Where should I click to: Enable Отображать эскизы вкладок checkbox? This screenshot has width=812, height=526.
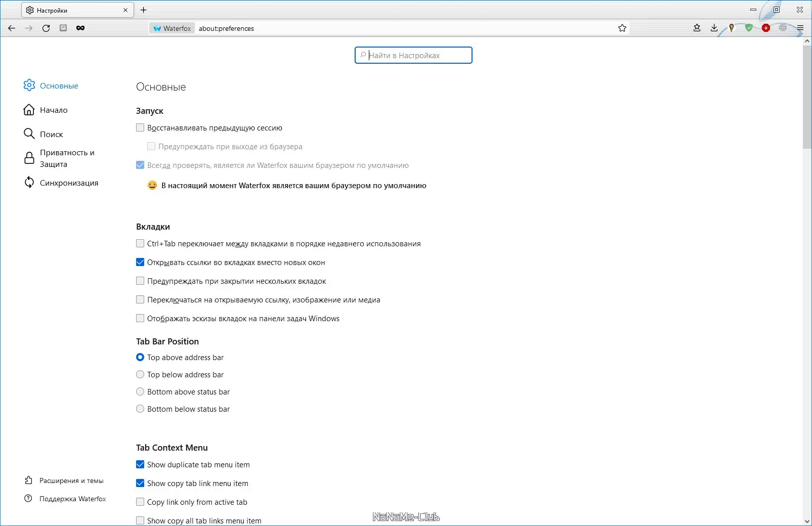[140, 318]
